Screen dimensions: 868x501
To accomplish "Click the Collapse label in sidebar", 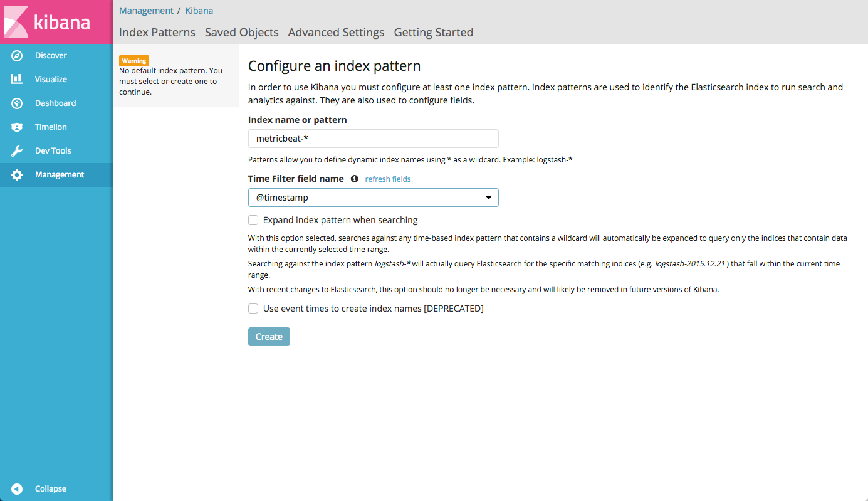I will tap(51, 489).
